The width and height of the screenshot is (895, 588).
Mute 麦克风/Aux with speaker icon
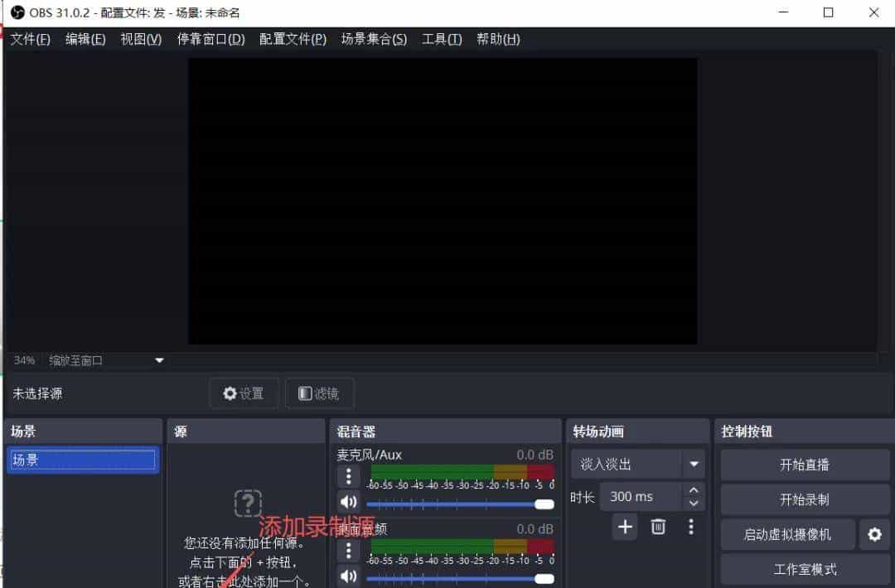pyautogui.click(x=349, y=501)
